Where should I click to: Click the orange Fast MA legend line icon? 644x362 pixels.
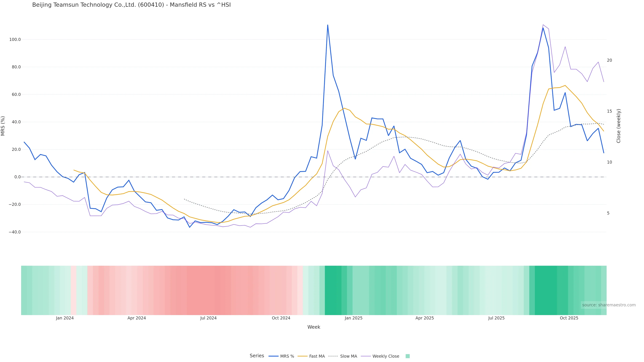303,356
